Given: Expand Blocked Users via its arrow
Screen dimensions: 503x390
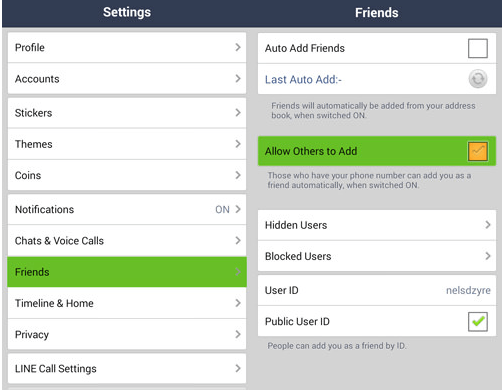Looking at the screenshot, I should coord(488,256).
